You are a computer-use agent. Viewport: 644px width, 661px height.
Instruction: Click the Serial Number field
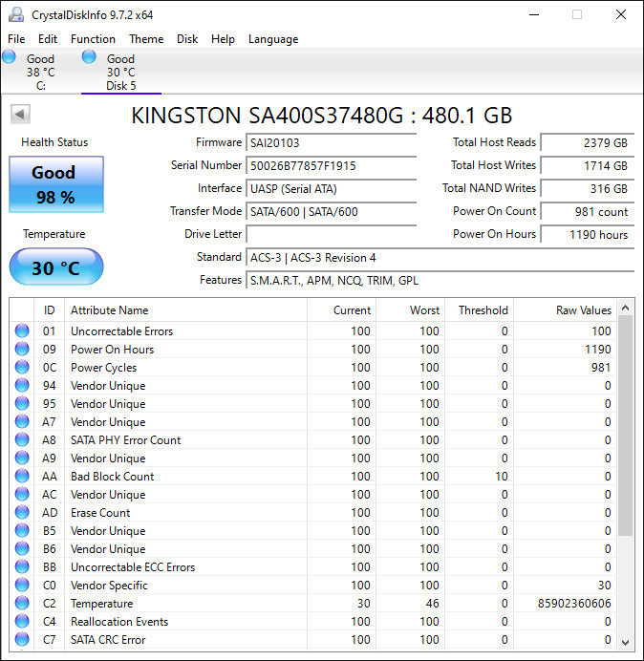pos(331,165)
